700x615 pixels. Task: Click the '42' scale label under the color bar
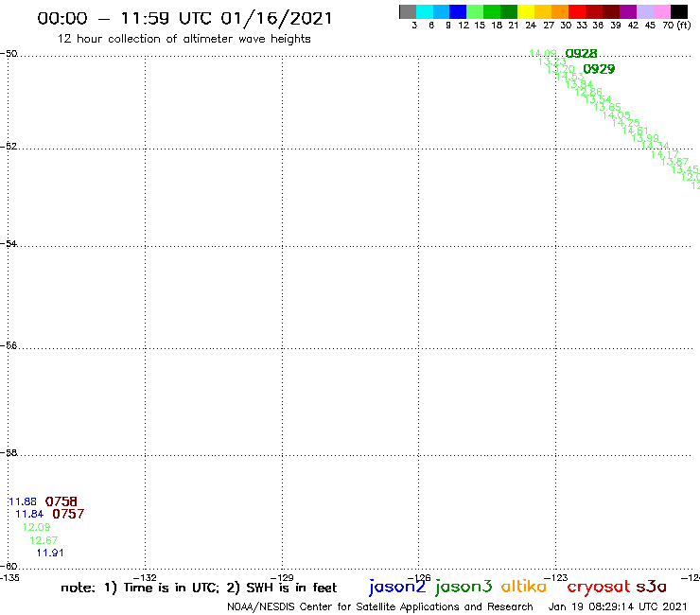(x=633, y=26)
